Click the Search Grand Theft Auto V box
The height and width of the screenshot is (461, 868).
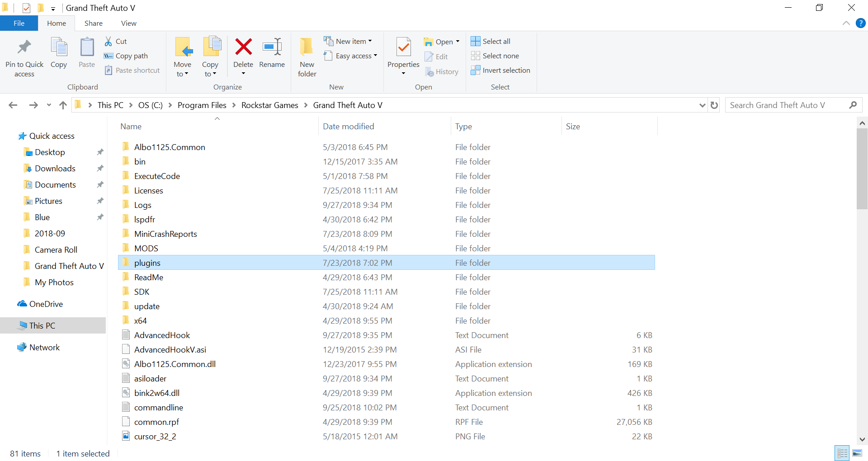[x=788, y=105]
